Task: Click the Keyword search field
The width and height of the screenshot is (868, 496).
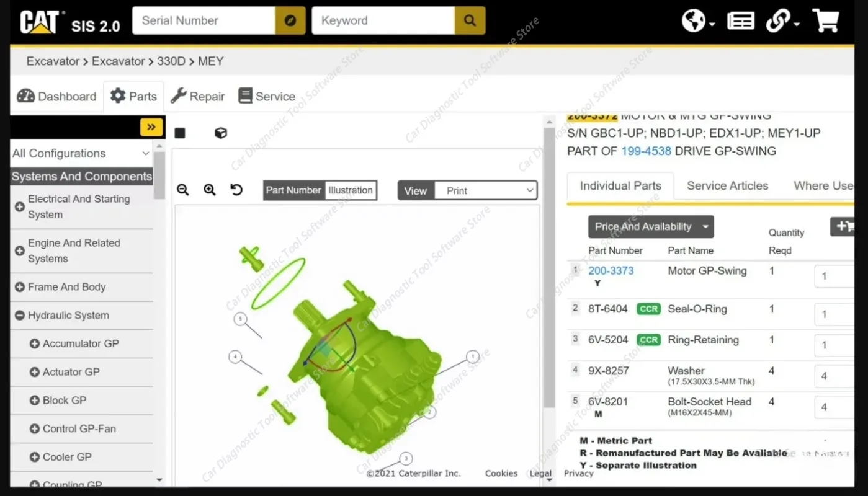Action: [383, 20]
